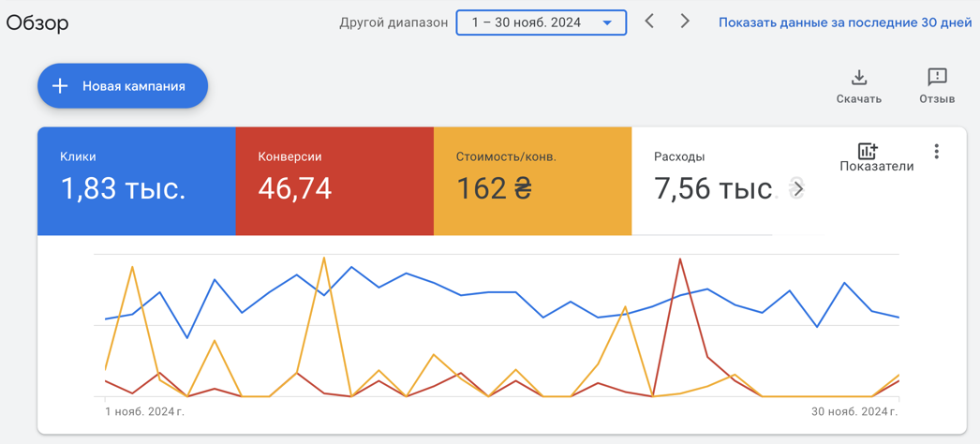Open the three-dot more options menu
The image size is (980, 444).
click(936, 151)
